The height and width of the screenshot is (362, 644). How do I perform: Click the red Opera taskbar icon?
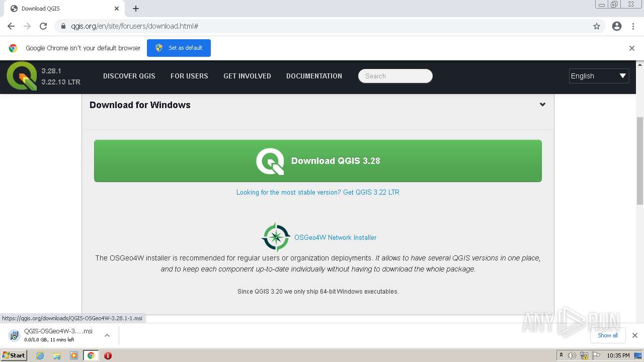[108, 355]
